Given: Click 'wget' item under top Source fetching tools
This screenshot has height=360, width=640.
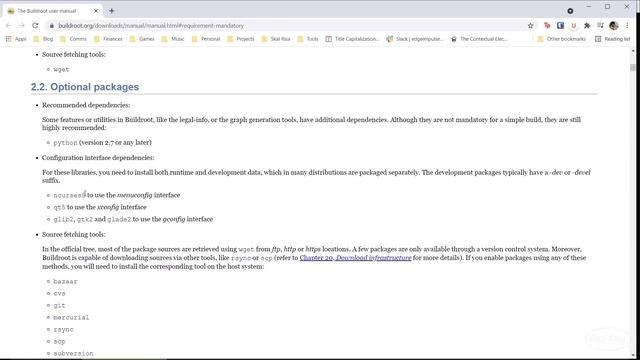Looking at the screenshot, I should [x=61, y=70].
